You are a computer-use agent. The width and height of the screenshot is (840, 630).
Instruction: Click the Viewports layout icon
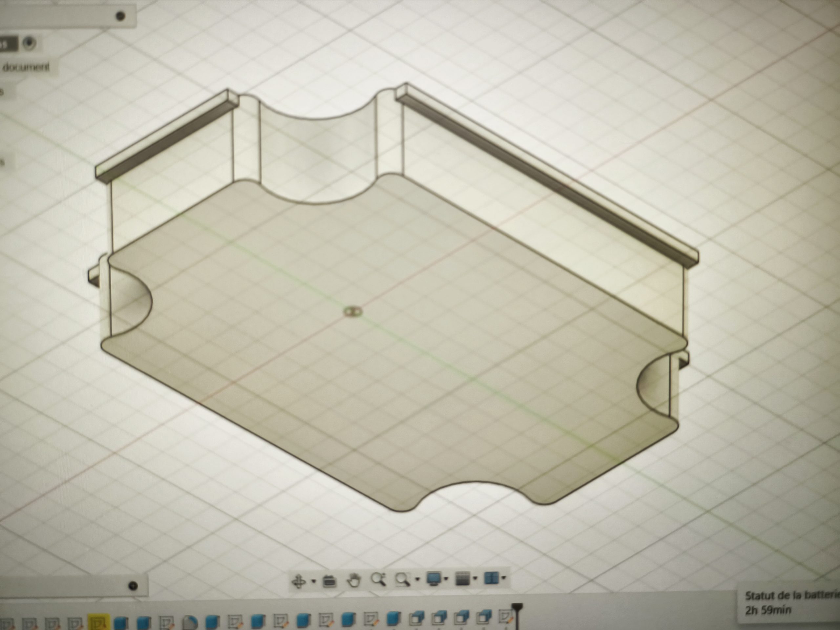tap(492, 578)
